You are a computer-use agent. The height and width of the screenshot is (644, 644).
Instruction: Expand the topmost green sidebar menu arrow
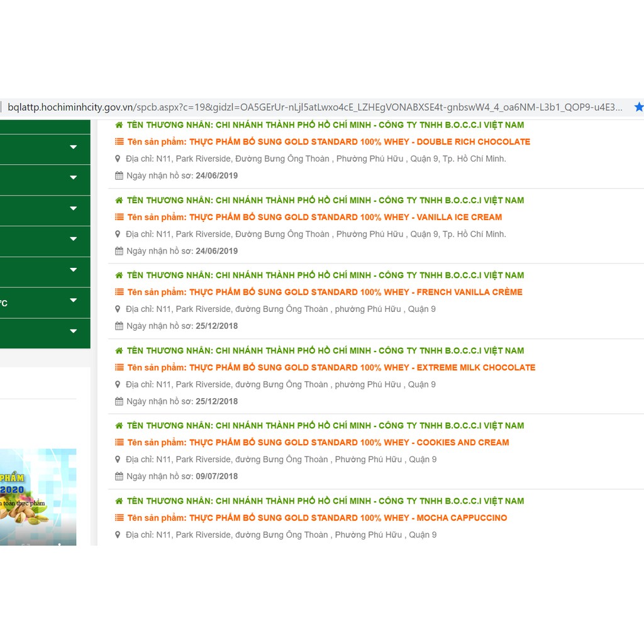pos(73,147)
